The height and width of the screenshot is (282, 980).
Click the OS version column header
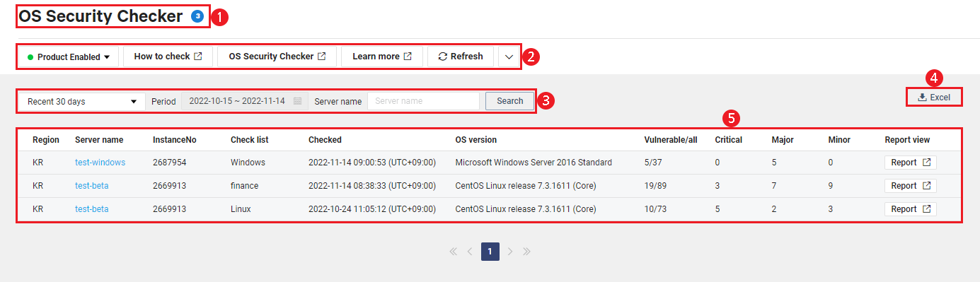[x=476, y=140]
